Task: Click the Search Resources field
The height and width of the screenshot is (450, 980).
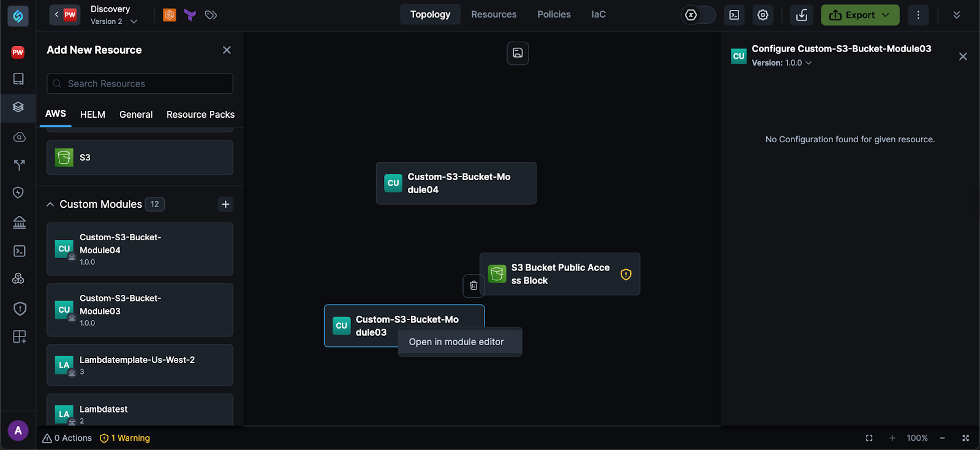Action: point(140,83)
